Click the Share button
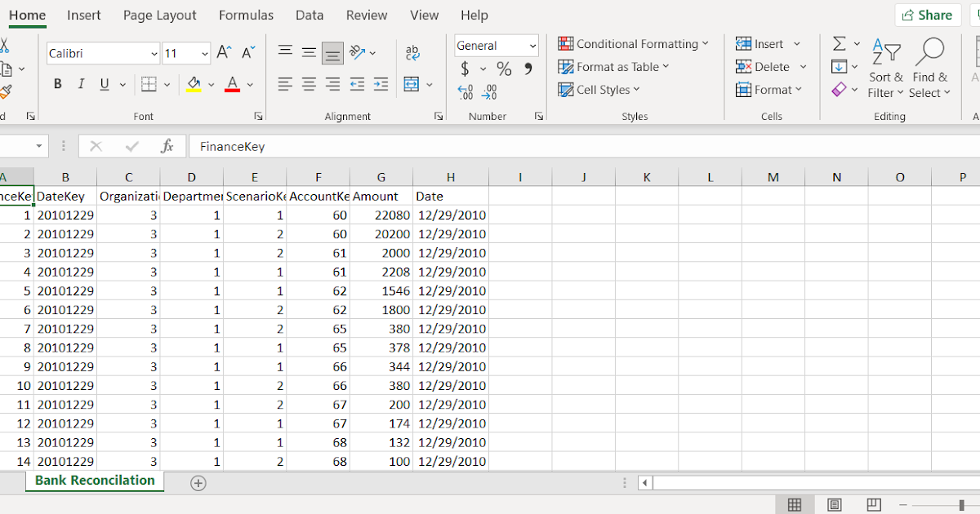This screenshot has height=514, width=980. pos(928,15)
